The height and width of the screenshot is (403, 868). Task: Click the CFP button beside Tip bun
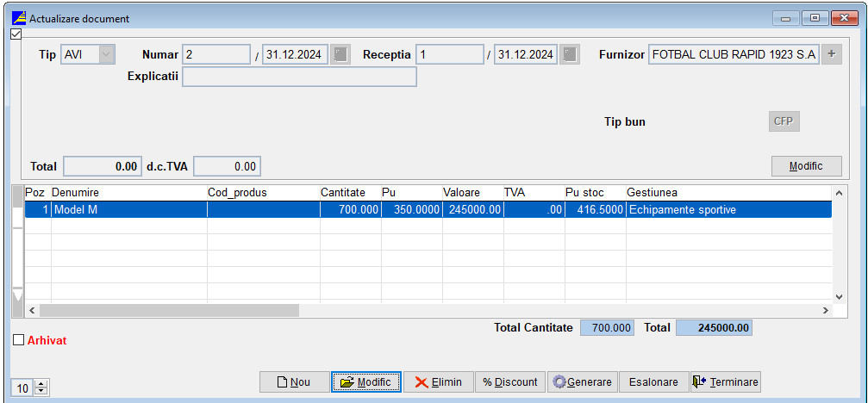[x=784, y=121]
